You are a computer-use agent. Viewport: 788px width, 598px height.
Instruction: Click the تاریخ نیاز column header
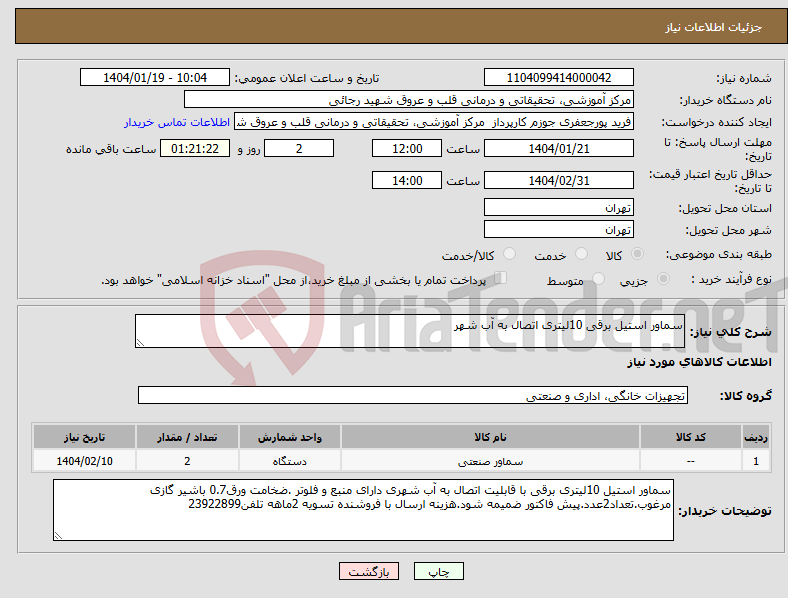84,437
